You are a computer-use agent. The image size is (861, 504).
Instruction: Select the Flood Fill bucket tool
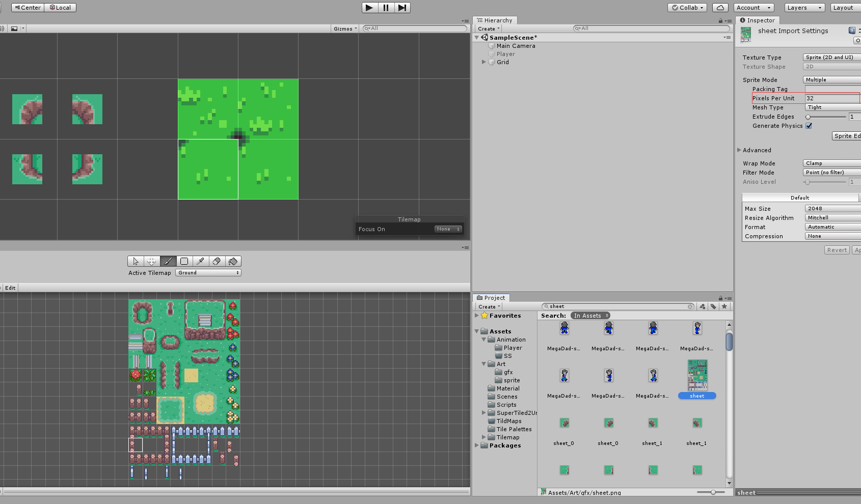click(x=233, y=261)
